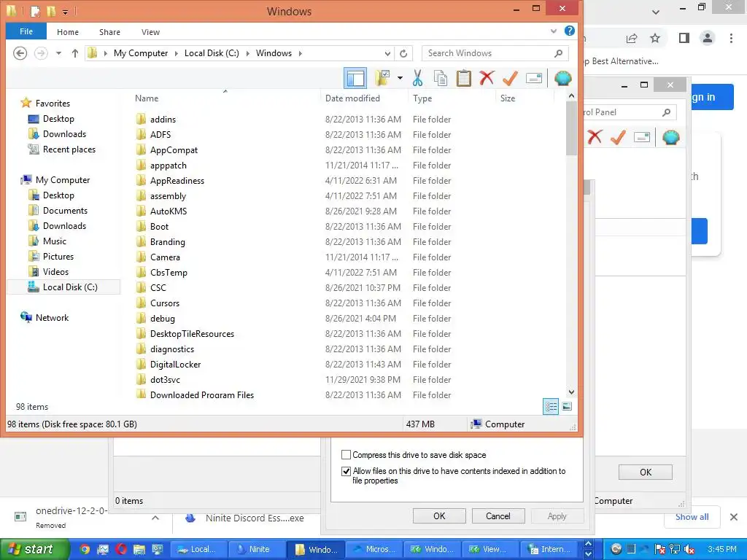Open the Share ribbon tab

109,32
